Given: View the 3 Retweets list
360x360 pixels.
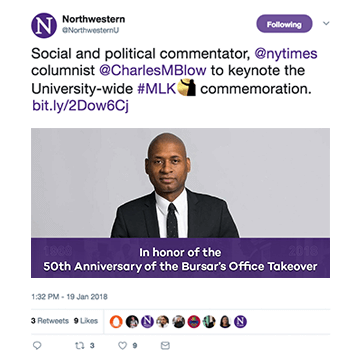Looking at the screenshot, I should 50,321.
